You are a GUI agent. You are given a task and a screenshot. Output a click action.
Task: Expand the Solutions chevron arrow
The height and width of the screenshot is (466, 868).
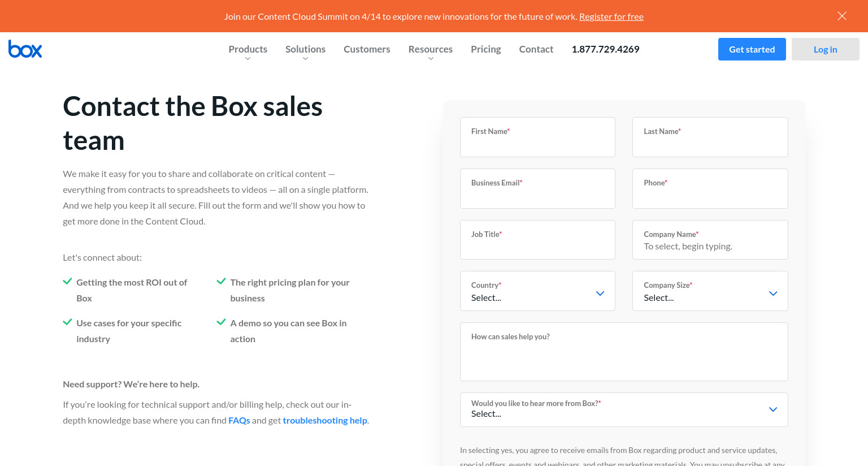coord(305,59)
